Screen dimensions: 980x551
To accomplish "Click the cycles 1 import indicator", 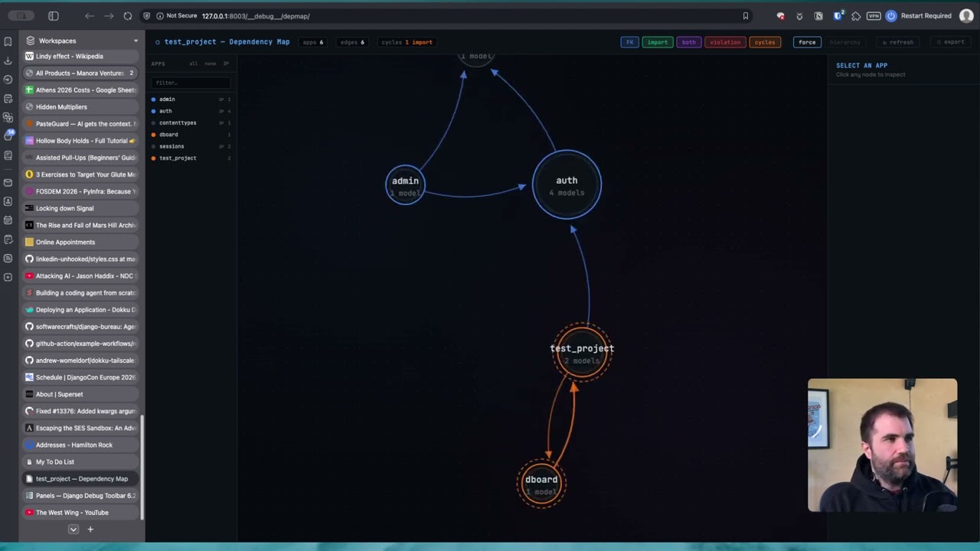I will pos(407,42).
